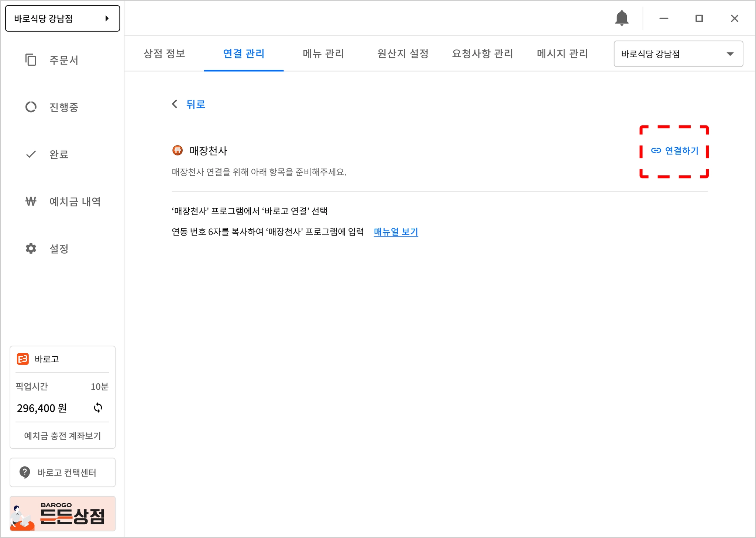Viewport: 756px width, 538px height.
Task: Click the 예치금 내역 won icon
Action: 31,201
